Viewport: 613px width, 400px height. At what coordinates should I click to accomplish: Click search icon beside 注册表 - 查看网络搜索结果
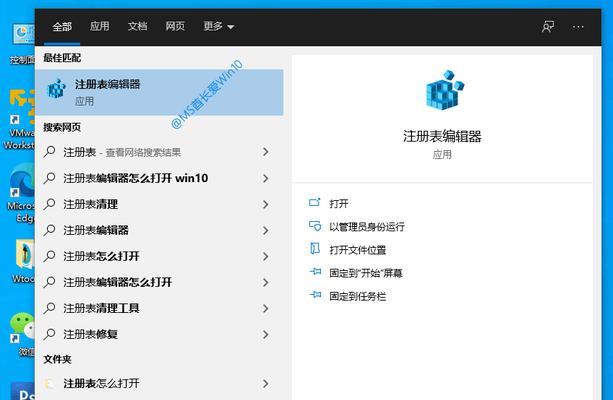(x=50, y=152)
